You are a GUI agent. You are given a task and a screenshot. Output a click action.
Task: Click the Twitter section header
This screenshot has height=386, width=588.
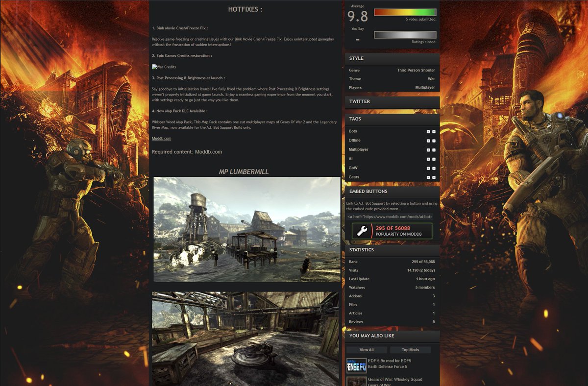pyautogui.click(x=392, y=101)
